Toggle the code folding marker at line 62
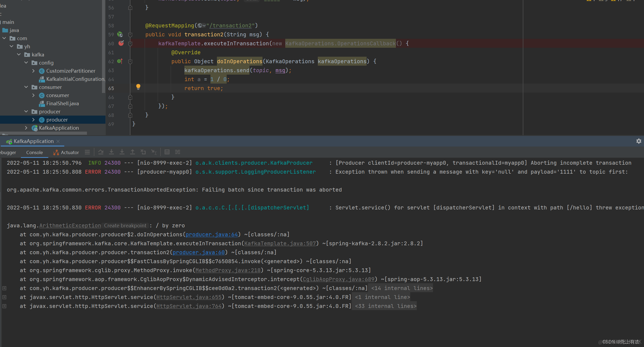Image resolution: width=644 pixels, height=347 pixels. (130, 62)
